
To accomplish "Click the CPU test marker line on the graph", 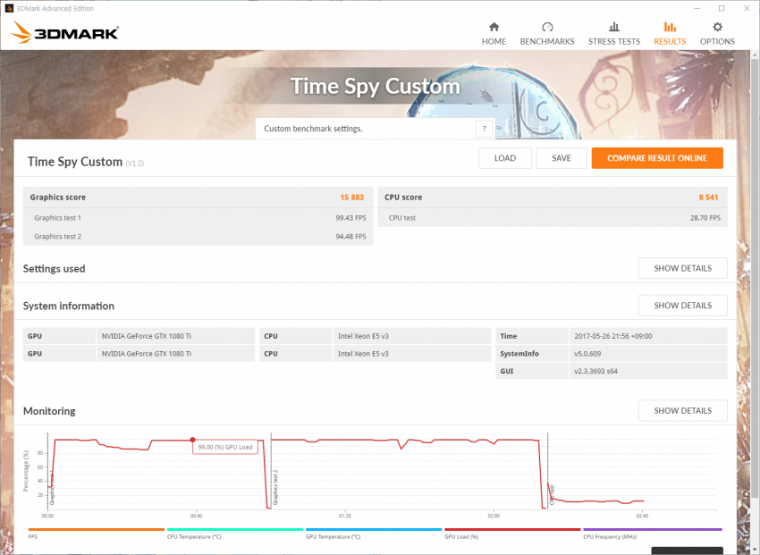I will (548, 471).
